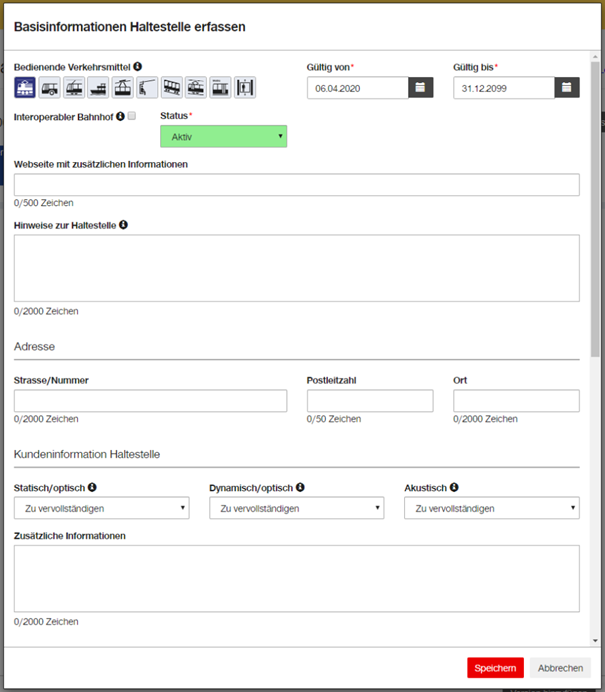Image resolution: width=605 pixels, height=692 pixels.
Task: Tick the Interoperabler Bahnhof checkbox
Action: tap(132, 116)
